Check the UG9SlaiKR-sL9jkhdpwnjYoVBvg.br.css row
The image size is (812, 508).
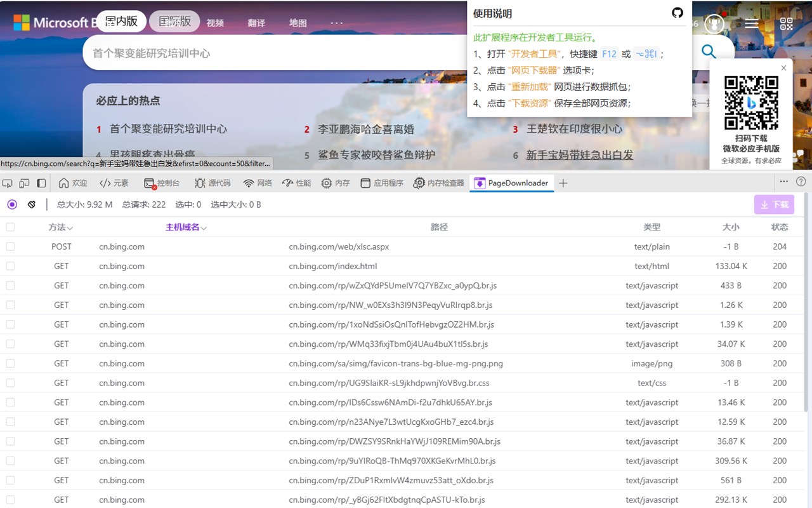coord(10,383)
